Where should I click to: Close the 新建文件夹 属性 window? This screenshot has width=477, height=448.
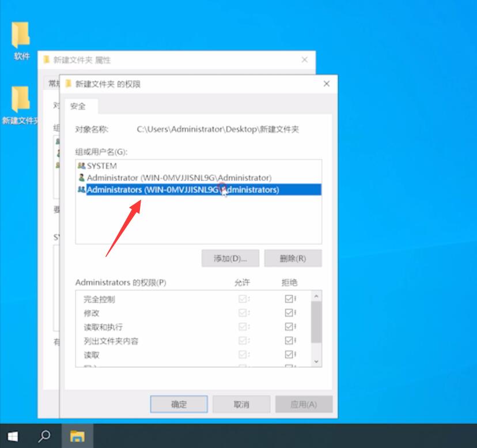(x=305, y=59)
